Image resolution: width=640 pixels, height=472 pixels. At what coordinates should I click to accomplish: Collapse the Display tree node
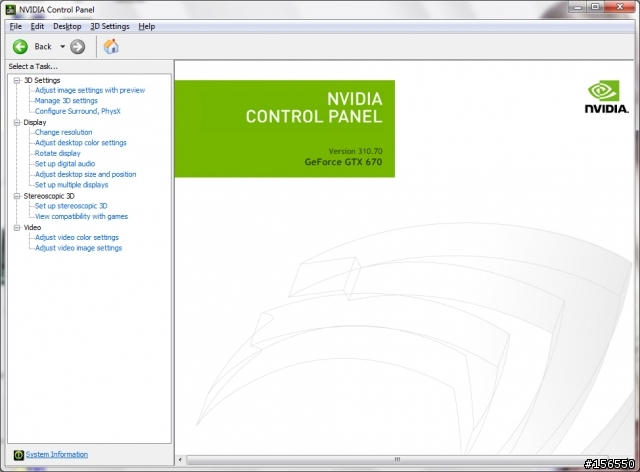tap(17, 122)
